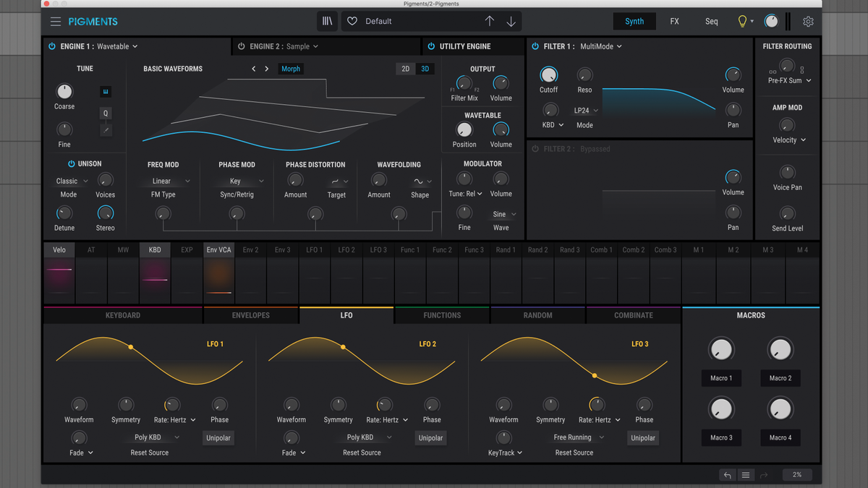Open Engine 2 Sample type dropdown
This screenshot has height=488, width=868.
[302, 46]
